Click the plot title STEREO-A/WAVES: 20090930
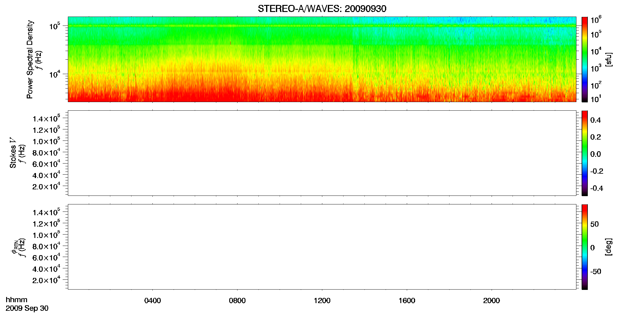Viewport: 644px width, 332px height. [x=322, y=9]
